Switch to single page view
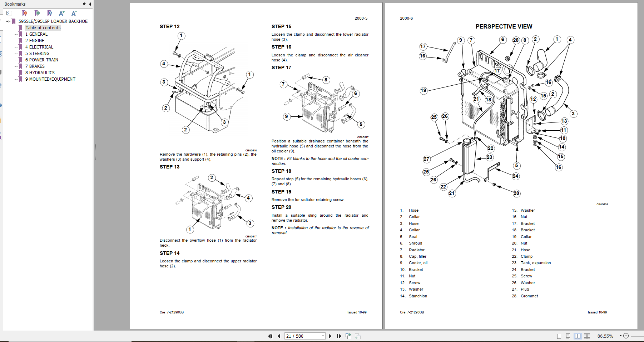The width and height of the screenshot is (644, 342). [x=559, y=336]
